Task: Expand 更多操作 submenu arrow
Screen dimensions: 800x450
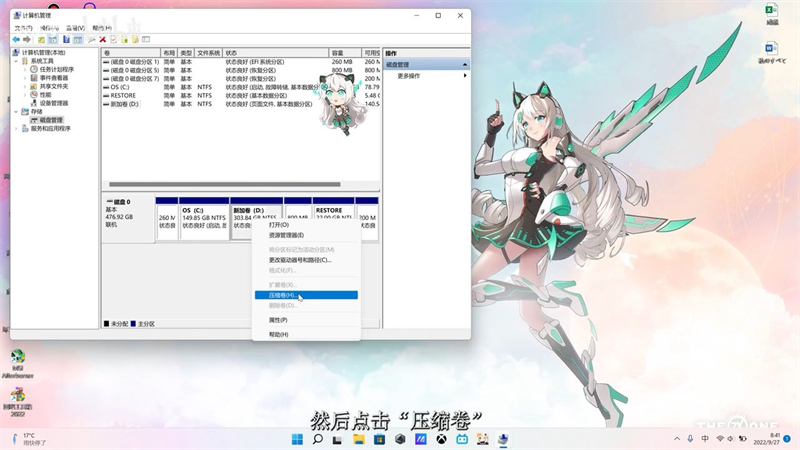Action: pyautogui.click(x=465, y=76)
